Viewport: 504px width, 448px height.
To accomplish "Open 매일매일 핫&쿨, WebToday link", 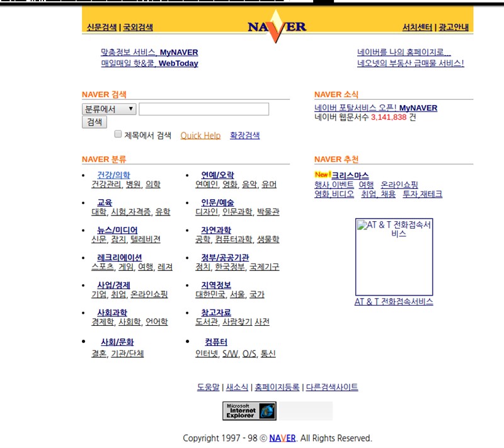I will (x=149, y=63).
